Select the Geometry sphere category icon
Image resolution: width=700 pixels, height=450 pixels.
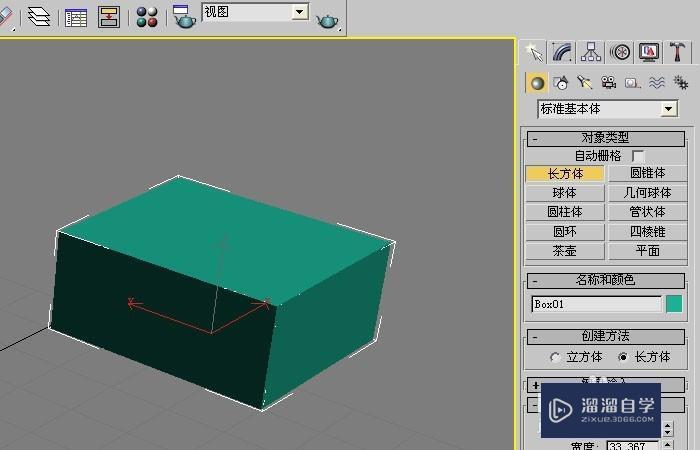[x=537, y=83]
